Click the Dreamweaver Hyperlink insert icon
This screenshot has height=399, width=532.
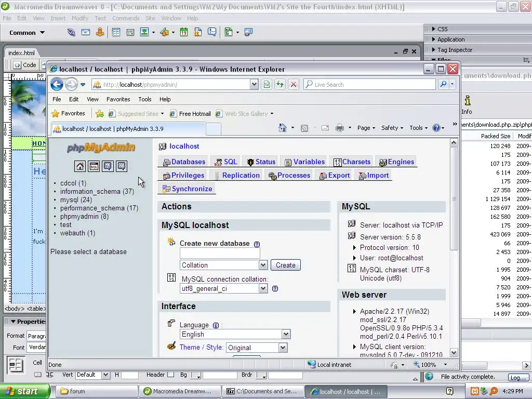[71, 32]
